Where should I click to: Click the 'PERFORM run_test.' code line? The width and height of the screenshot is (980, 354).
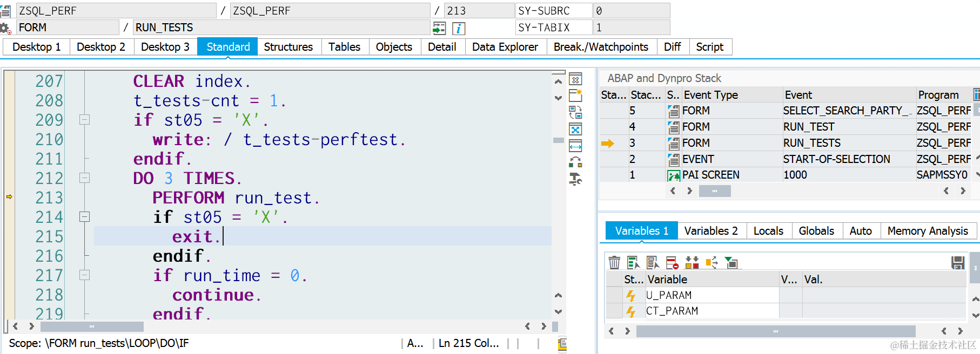236,198
